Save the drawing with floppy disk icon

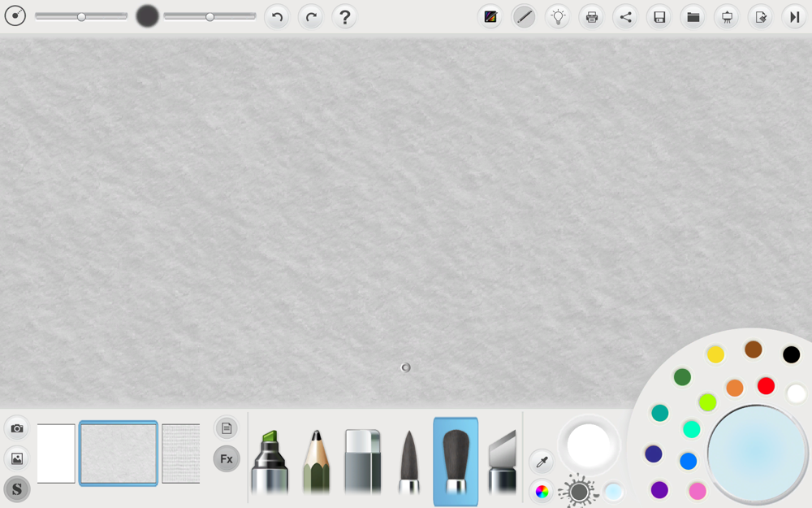pos(659,17)
